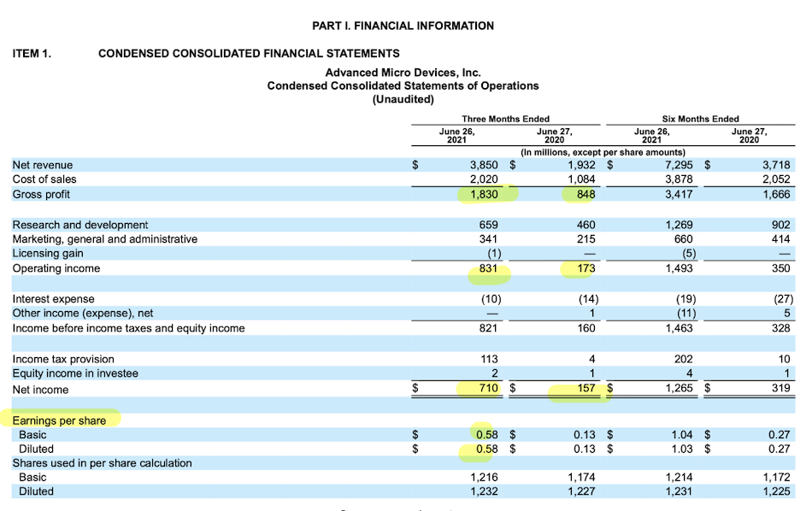Click cost of sales value 2,020
The width and height of the screenshot is (812, 511).
[x=484, y=179]
